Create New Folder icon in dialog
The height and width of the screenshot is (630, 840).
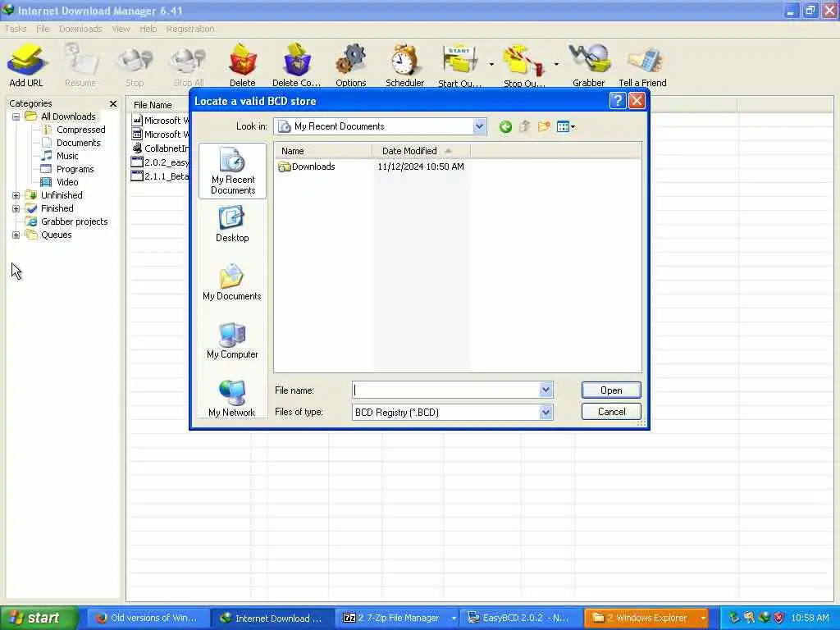click(544, 127)
